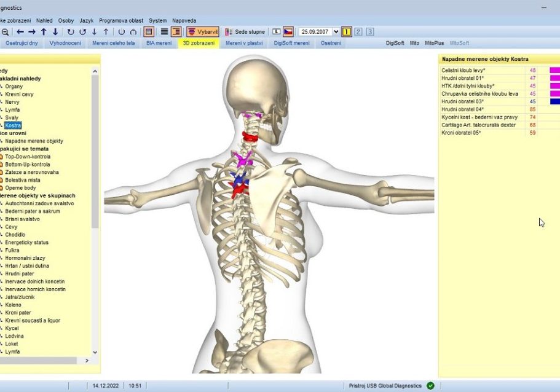
Task: Click the Czech flag language icon
Action: tap(288, 32)
